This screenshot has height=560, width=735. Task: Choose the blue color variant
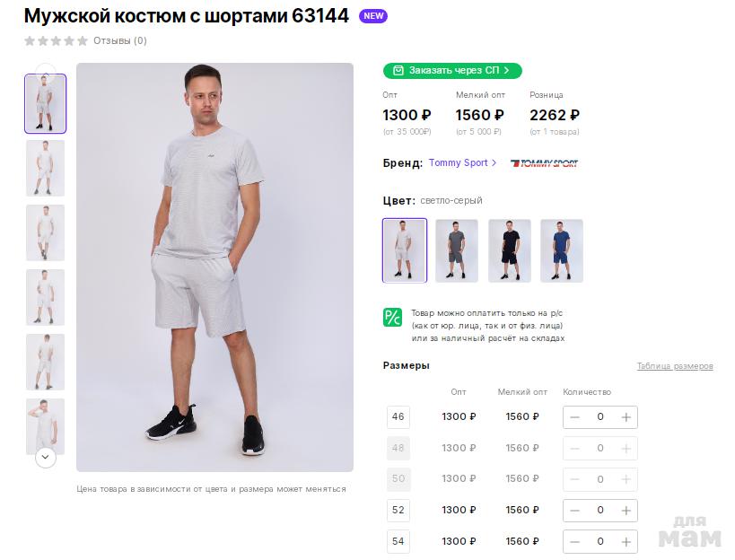562,250
